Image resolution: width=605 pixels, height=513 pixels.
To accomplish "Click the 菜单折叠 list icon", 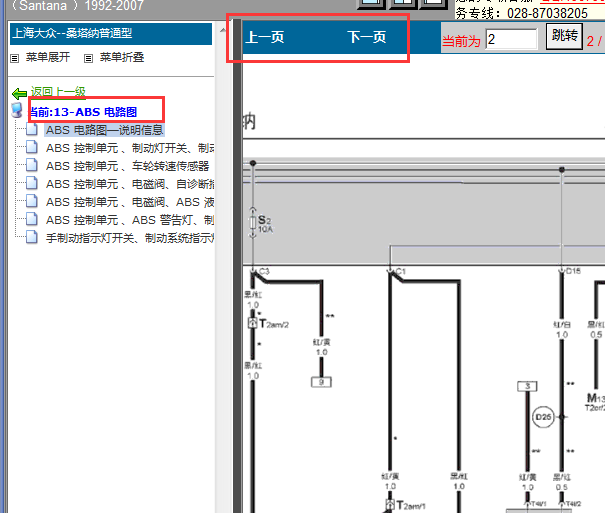I will click(x=88, y=58).
